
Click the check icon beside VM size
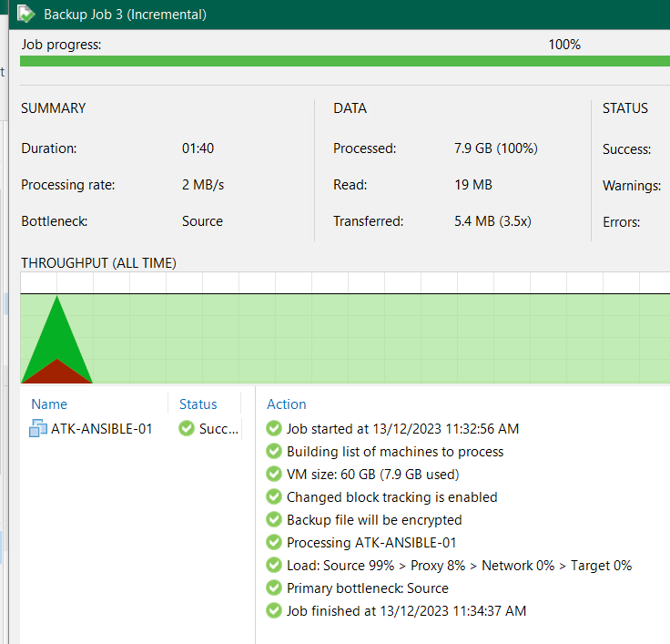point(274,474)
